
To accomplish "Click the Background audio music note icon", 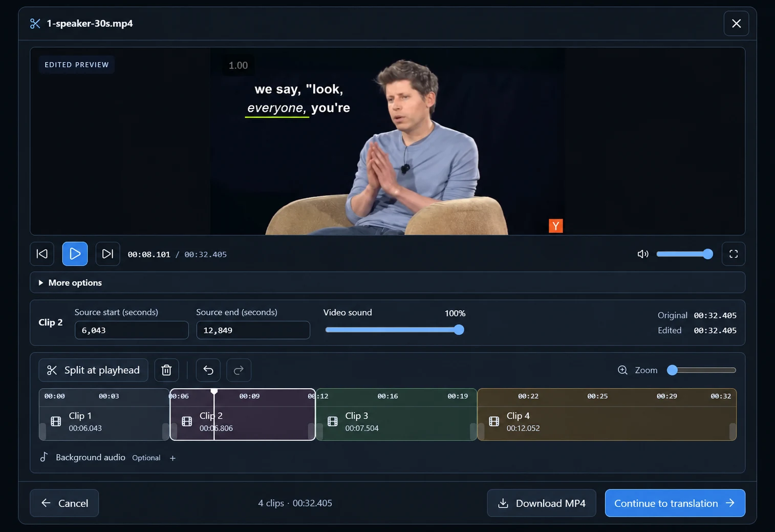I will pos(44,457).
